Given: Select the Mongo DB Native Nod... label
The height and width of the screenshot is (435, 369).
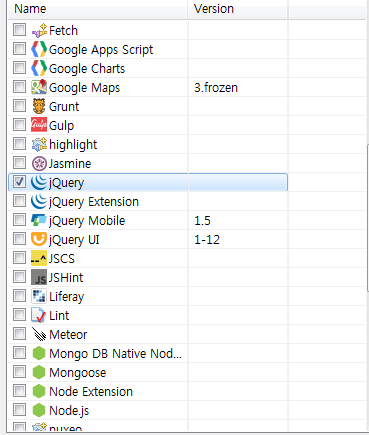Looking at the screenshot, I should [x=115, y=354].
